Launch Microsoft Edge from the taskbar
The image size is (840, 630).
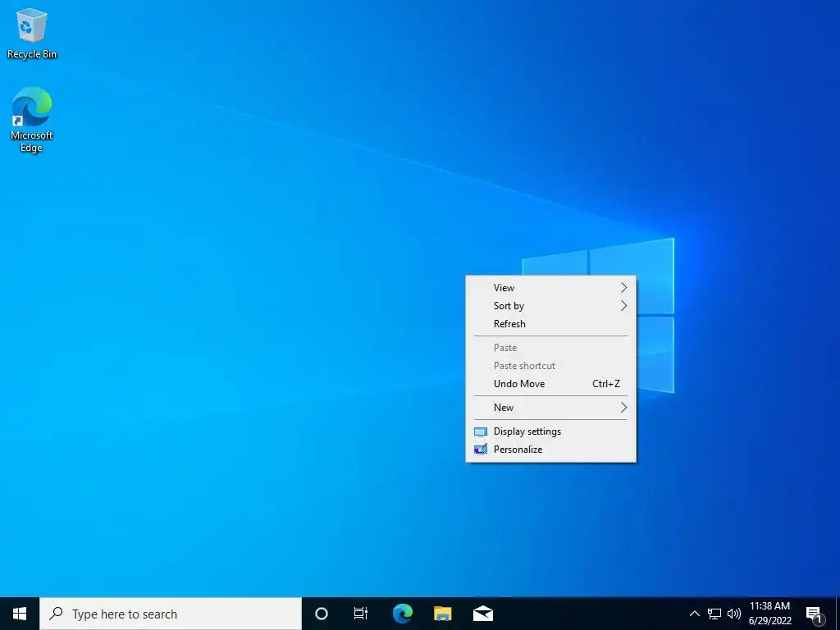coord(402,614)
